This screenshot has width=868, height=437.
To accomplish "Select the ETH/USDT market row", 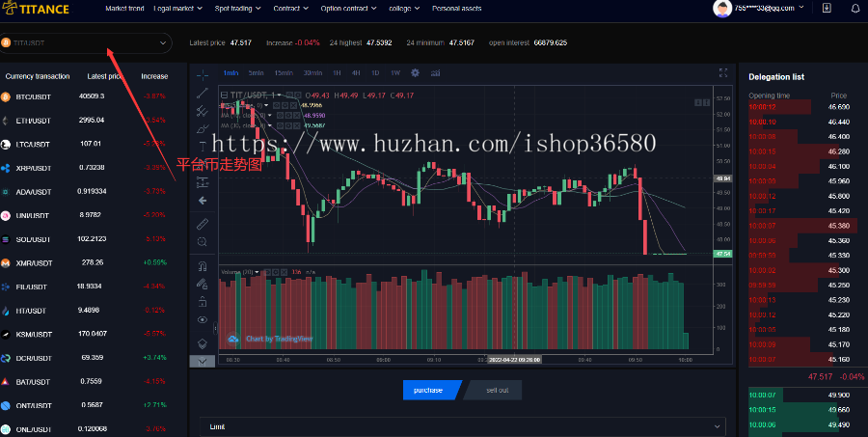I will [92, 121].
